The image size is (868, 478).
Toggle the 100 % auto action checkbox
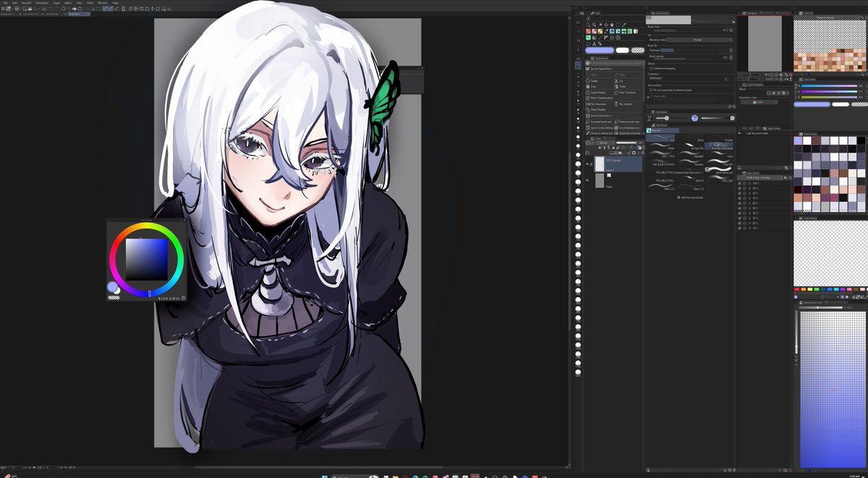(739, 183)
